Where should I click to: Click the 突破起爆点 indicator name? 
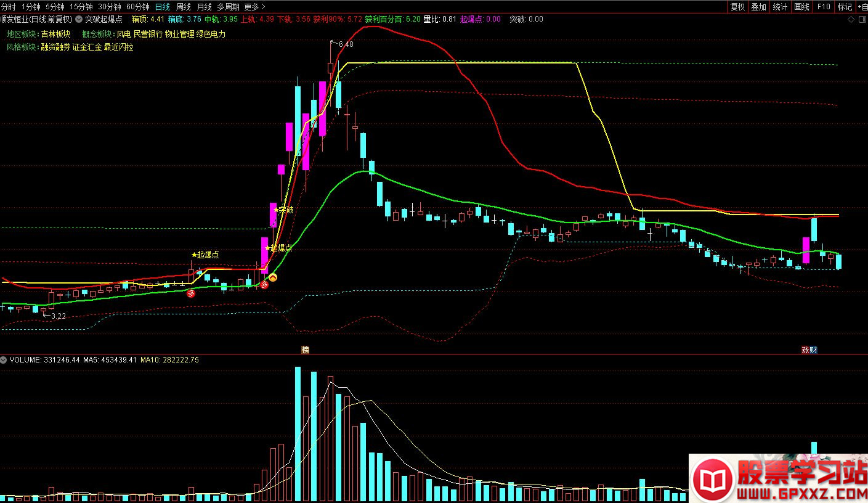pyautogui.click(x=103, y=19)
